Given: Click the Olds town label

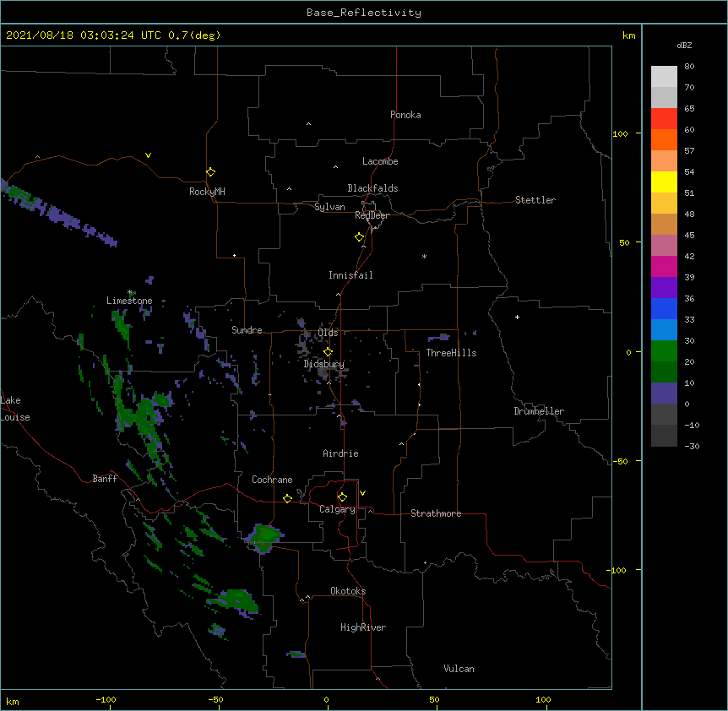Looking at the screenshot, I should pos(328,333).
